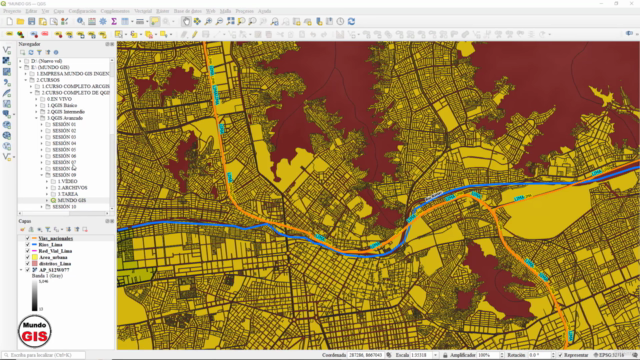The width and height of the screenshot is (640, 360).
Task: Select the 3.TAREA folder
Action: coord(67,194)
